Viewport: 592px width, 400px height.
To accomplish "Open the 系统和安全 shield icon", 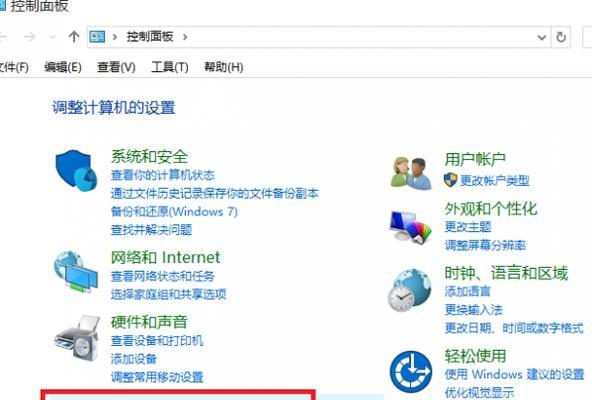I will point(76,171).
